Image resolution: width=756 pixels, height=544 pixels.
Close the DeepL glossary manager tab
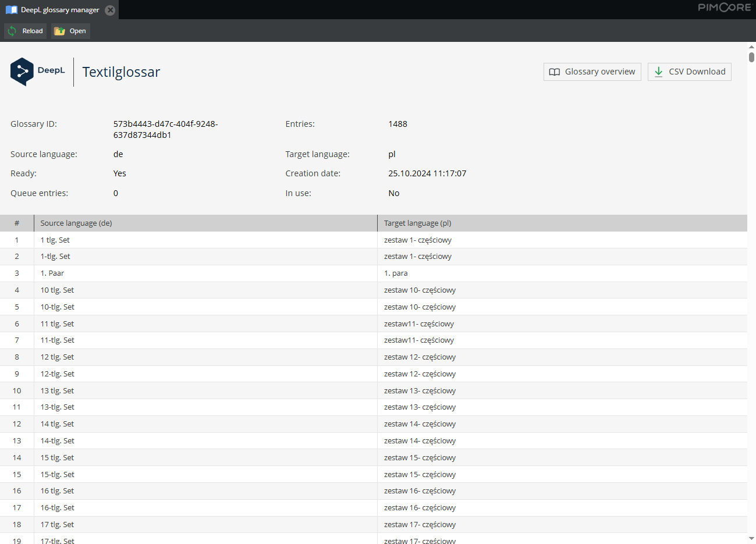[110, 10]
